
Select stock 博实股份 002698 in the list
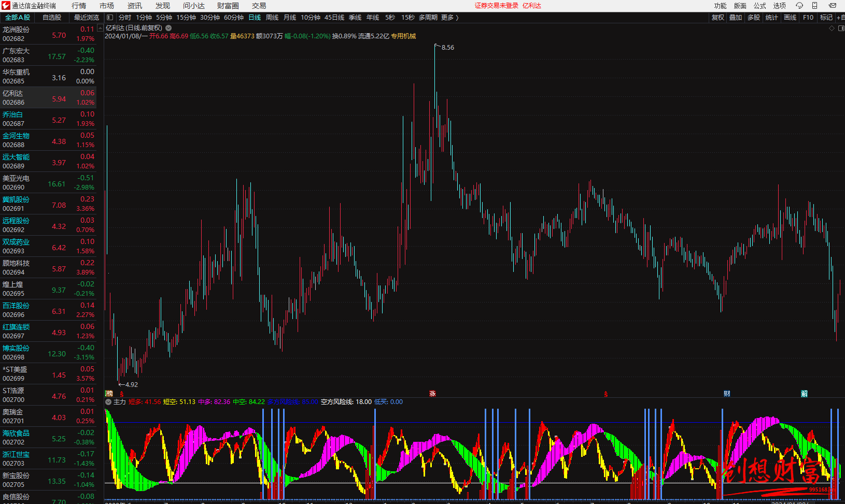tap(49, 353)
